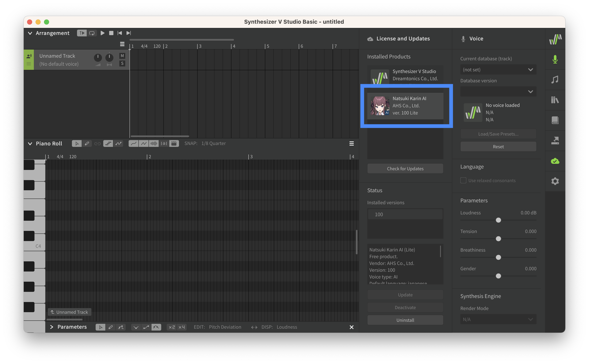Viewport: 589px width, 364px height.
Task: Click Check for Updates button
Action: [405, 168]
